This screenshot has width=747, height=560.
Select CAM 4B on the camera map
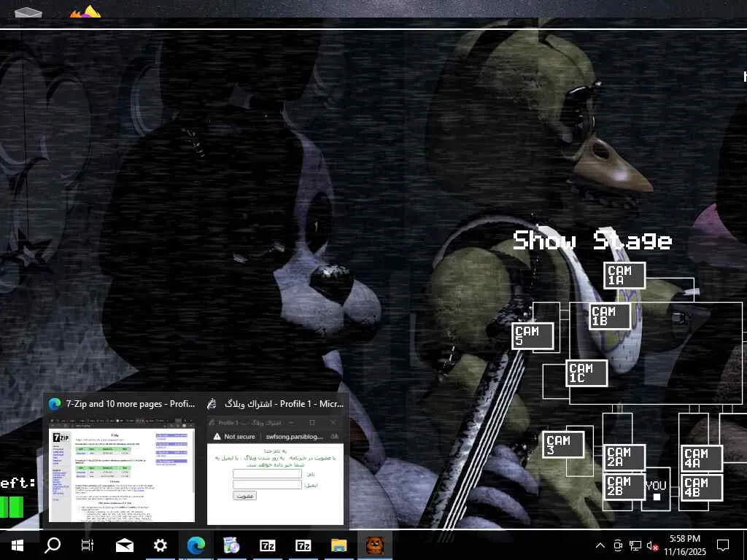pos(703,488)
